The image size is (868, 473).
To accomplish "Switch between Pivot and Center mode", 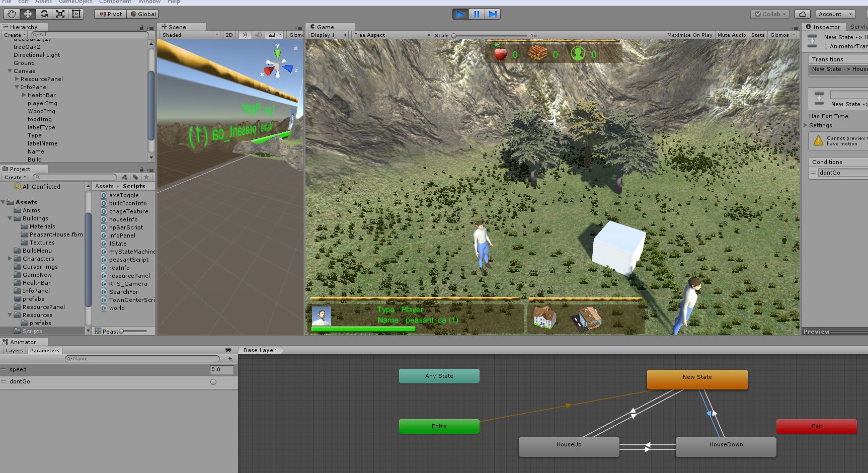I will pyautogui.click(x=109, y=14).
